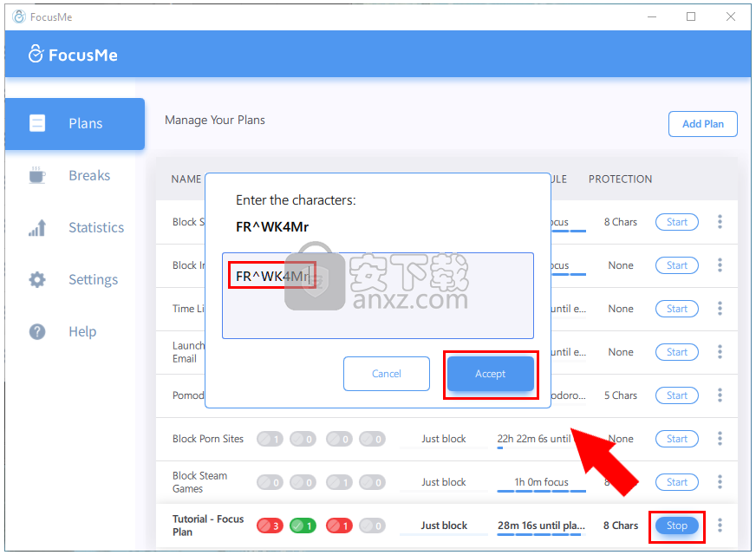This screenshot has height=555, width=756.
Task: Click grey badge showing 0 in Tutorial row
Action: click(x=372, y=526)
